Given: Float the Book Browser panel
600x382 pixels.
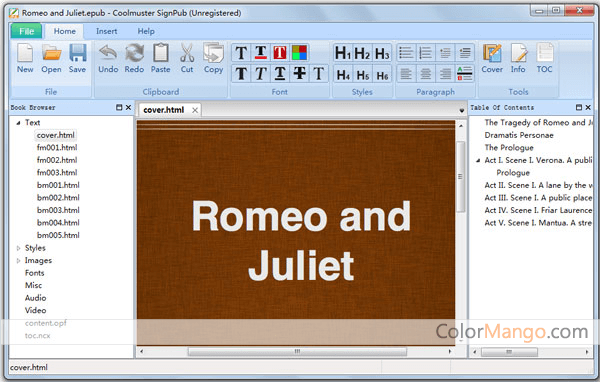Looking at the screenshot, I should point(119,108).
